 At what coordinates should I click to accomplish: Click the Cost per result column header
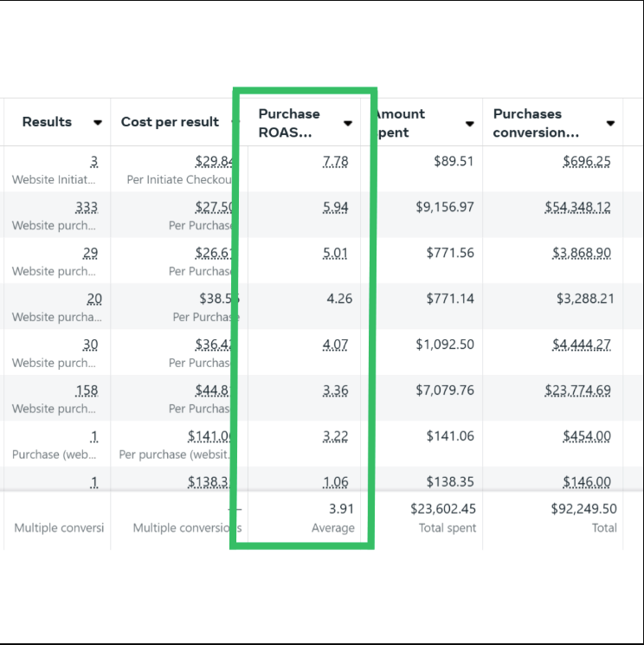170,122
